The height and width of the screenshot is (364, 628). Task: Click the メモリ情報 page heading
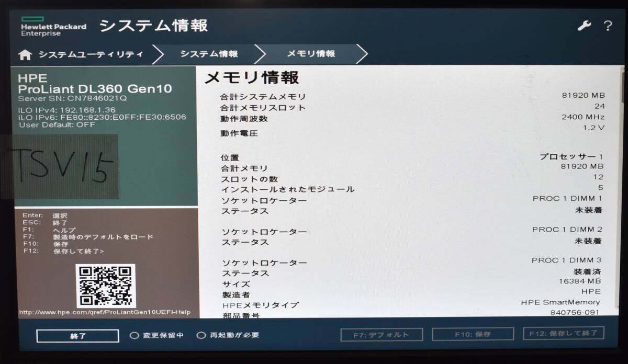(x=251, y=78)
